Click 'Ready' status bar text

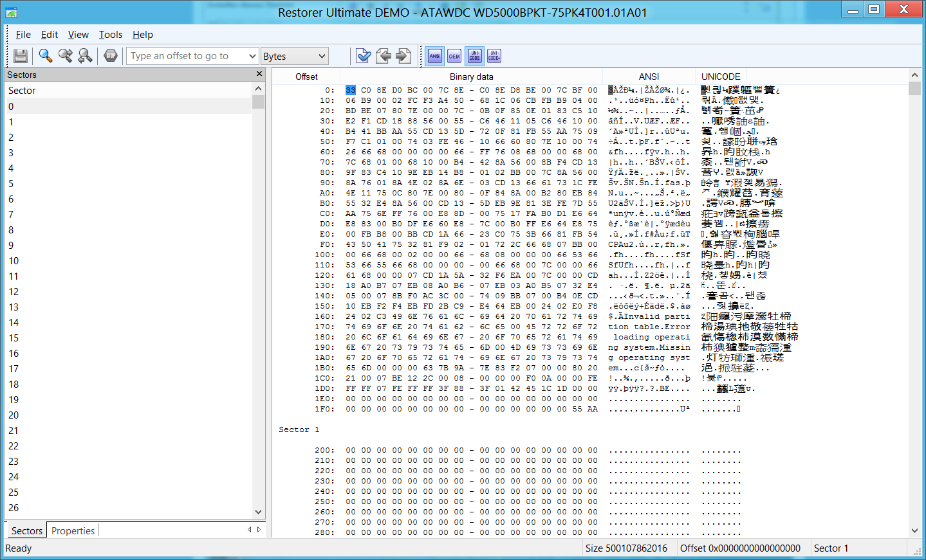(x=19, y=548)
